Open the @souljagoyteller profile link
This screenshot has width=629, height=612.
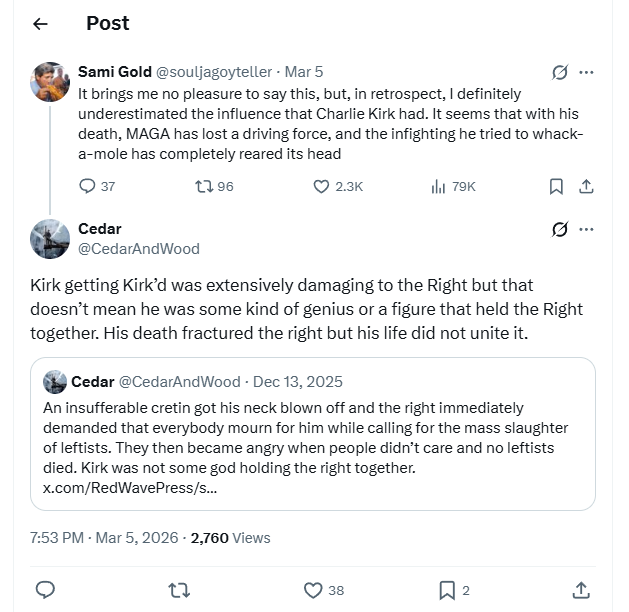tap(214, 72)
